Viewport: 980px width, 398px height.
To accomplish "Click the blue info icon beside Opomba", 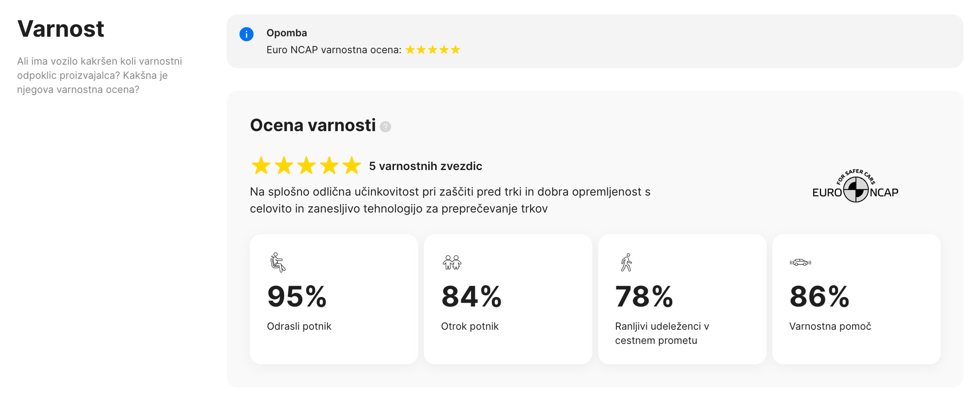I will (247, 34).
